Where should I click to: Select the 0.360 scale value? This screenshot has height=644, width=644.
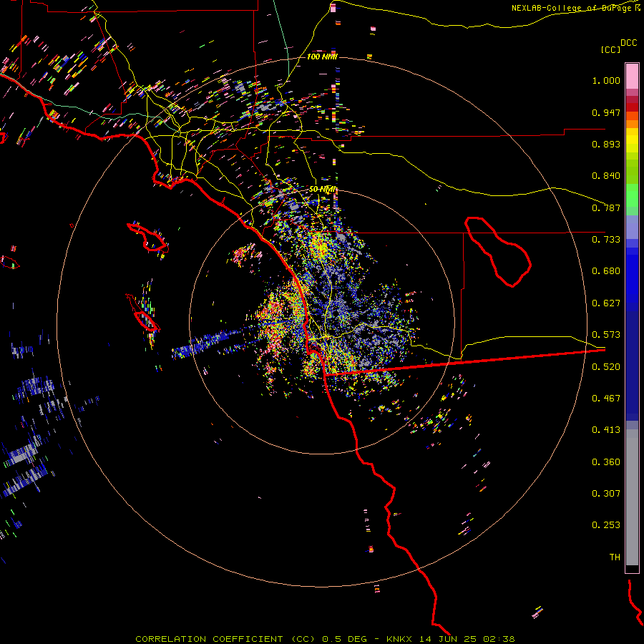(606, 462)
